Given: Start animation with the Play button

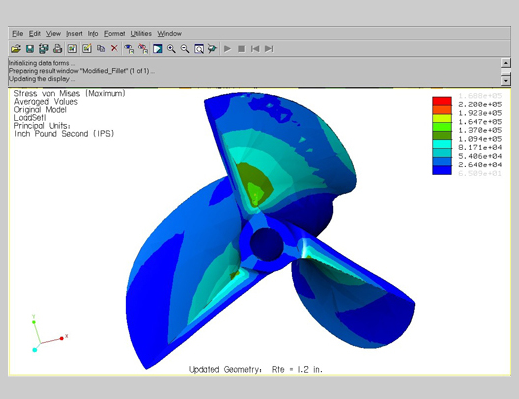Looking at the screenshot, I should click(x=228, y=49).
